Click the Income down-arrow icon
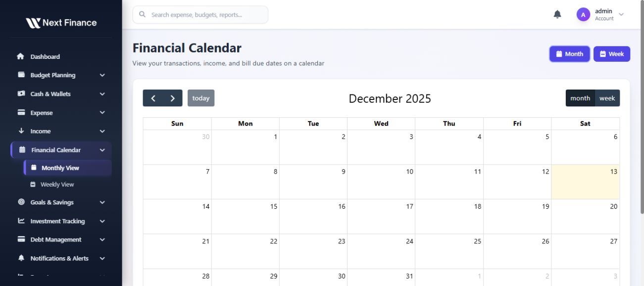644x286 pixels. pos(21,131)
